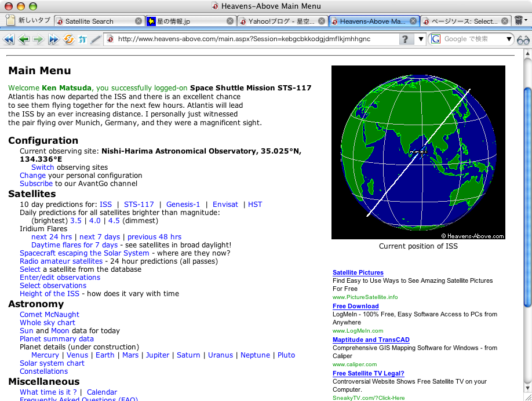The width and height of the screenshot is (532, 401).
Task: Open Whole sky chart link
Action: tap(48, 323)
